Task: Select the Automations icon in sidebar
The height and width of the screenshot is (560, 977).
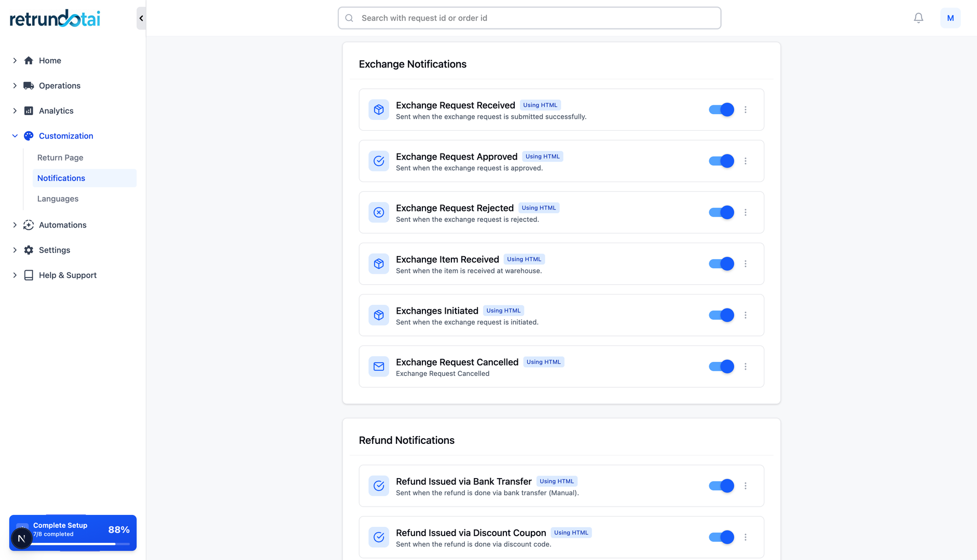Action: [x=29, y=225]
